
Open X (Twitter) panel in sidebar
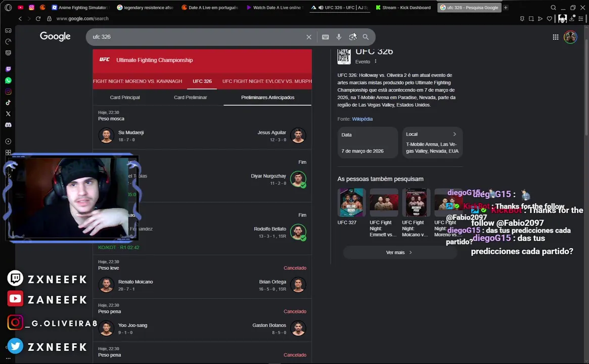pos(8,114)
